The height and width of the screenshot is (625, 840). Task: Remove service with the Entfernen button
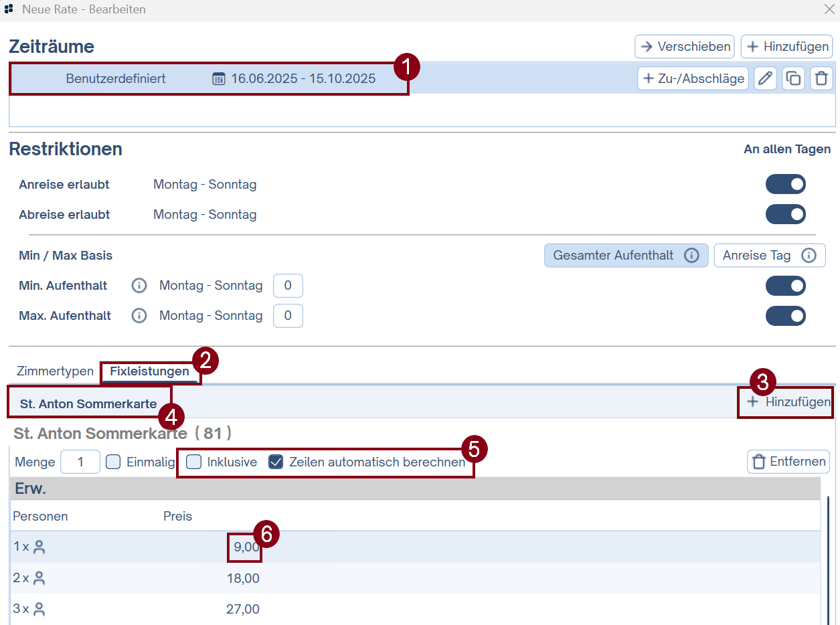[788, 462]
